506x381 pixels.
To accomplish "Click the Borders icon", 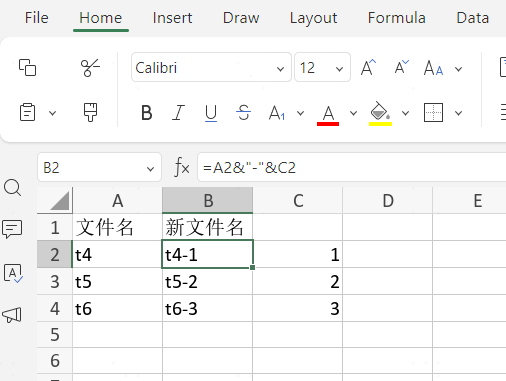I will tap(433, 113).
